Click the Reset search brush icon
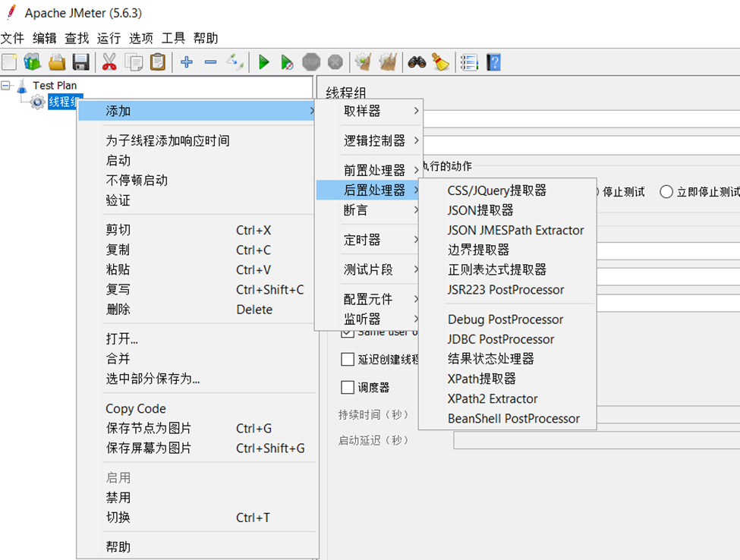Image resolution: width=740 pixels, height=560 pixels. [441, 61]
